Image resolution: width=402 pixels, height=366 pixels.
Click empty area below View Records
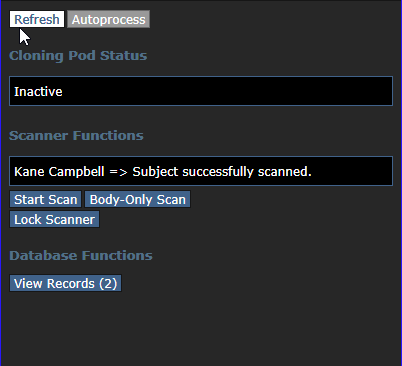[200, 328]
